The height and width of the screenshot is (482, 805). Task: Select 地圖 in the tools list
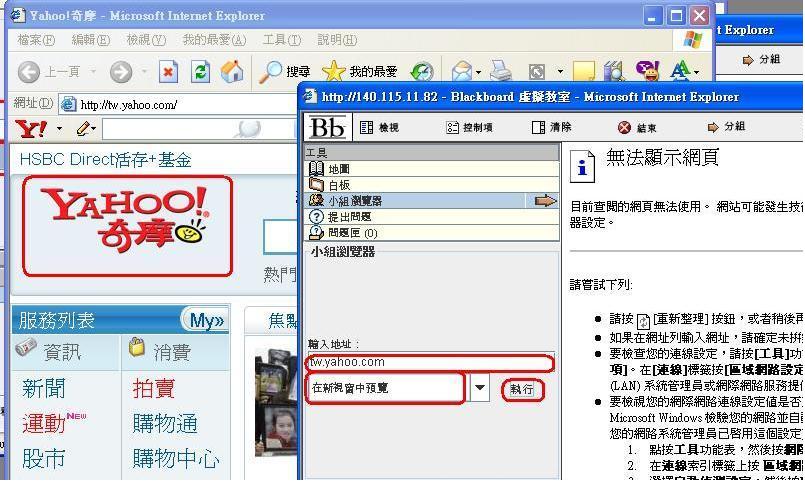(338, 169)
